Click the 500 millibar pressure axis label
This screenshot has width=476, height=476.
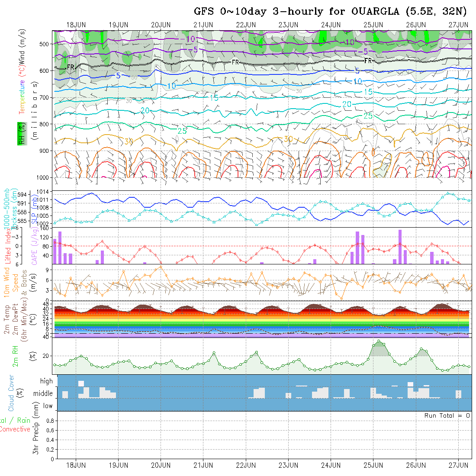[x=44, y=44]
